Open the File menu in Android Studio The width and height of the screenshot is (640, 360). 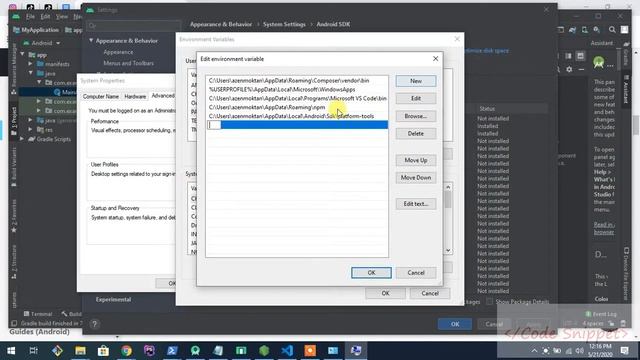click(x=30, y=16)
